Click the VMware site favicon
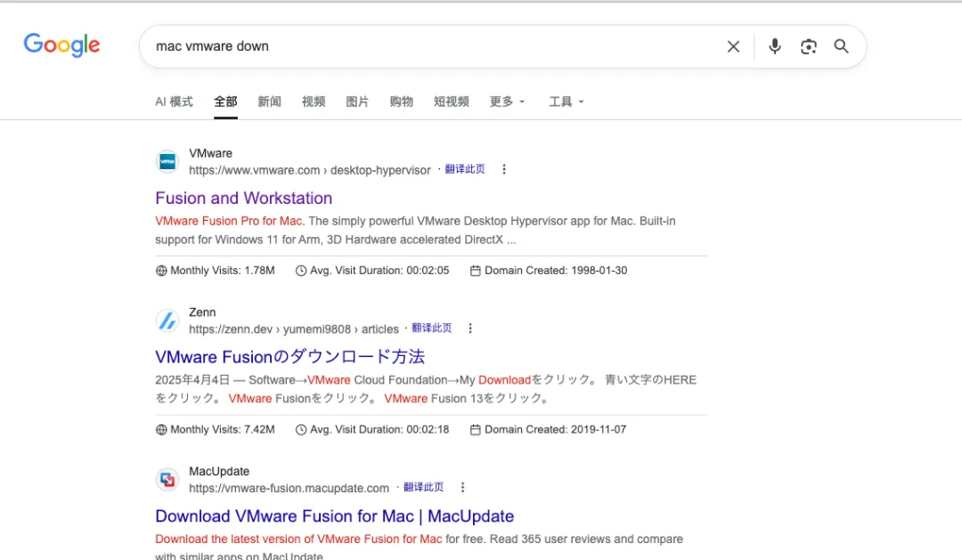962x560 pixels. [167, 162]
